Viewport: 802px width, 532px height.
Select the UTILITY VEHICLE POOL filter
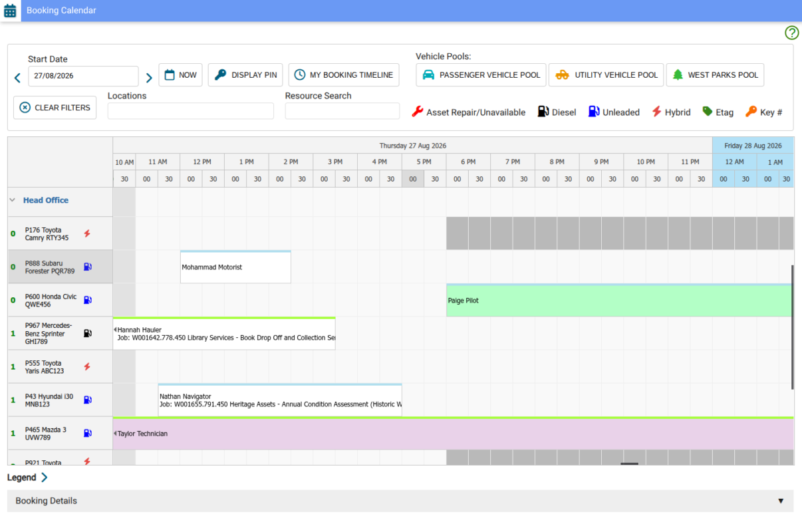pos(606,75)
